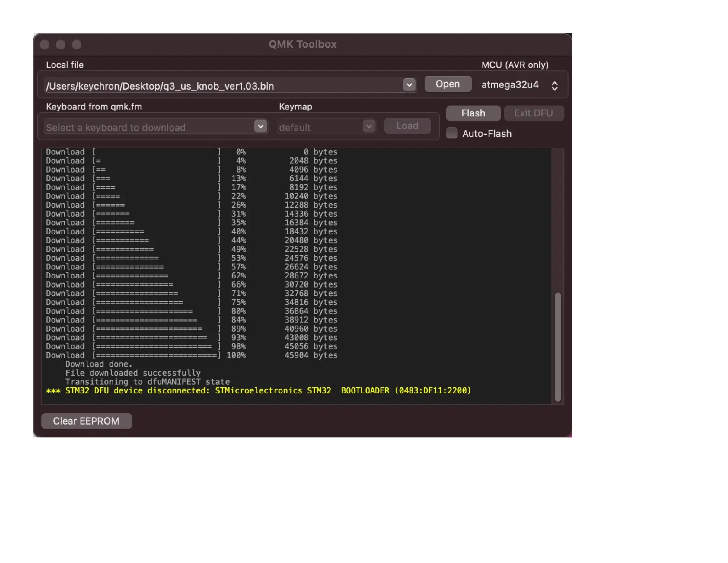
Task: Click the atmega32u4 MCU text
Action: [510, 85]
